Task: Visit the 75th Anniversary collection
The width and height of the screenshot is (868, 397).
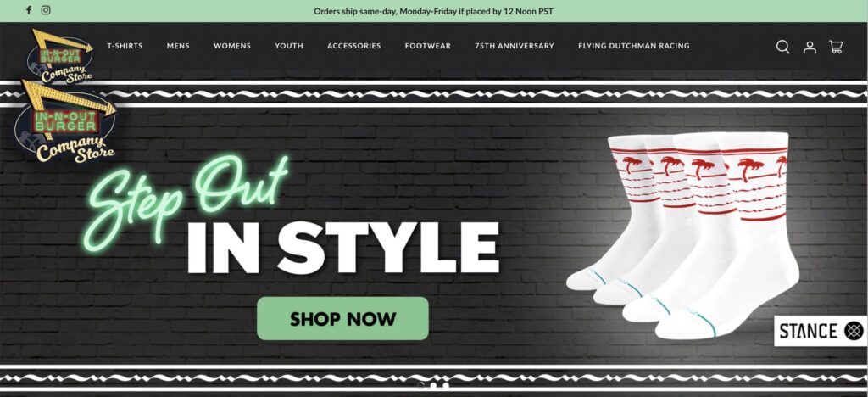Action: pos(515,46)
